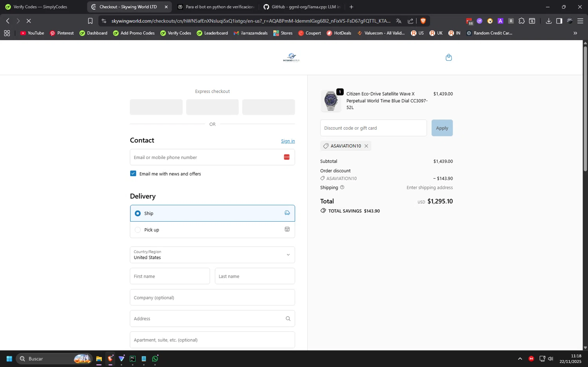Open File Explorer from the taskbar
Image resolution: width=588 pixels, height=367 pixels.
pos(99,359)
